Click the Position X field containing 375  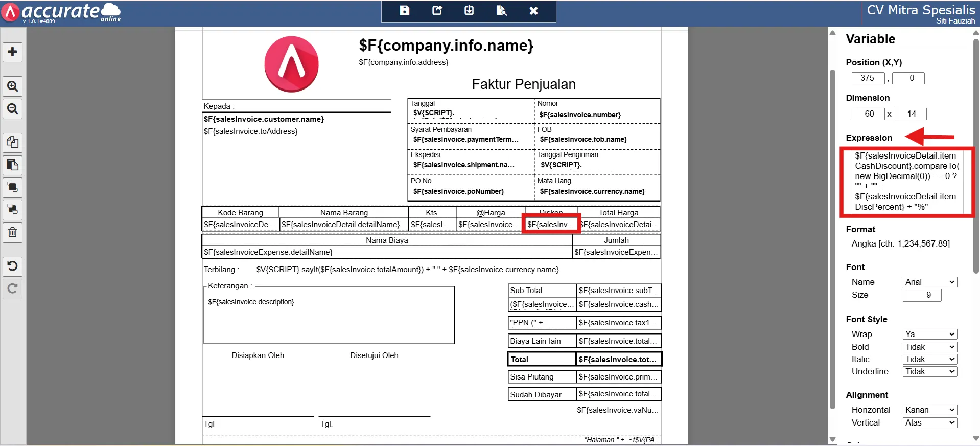pyautogui.click(x=868, y=78)
